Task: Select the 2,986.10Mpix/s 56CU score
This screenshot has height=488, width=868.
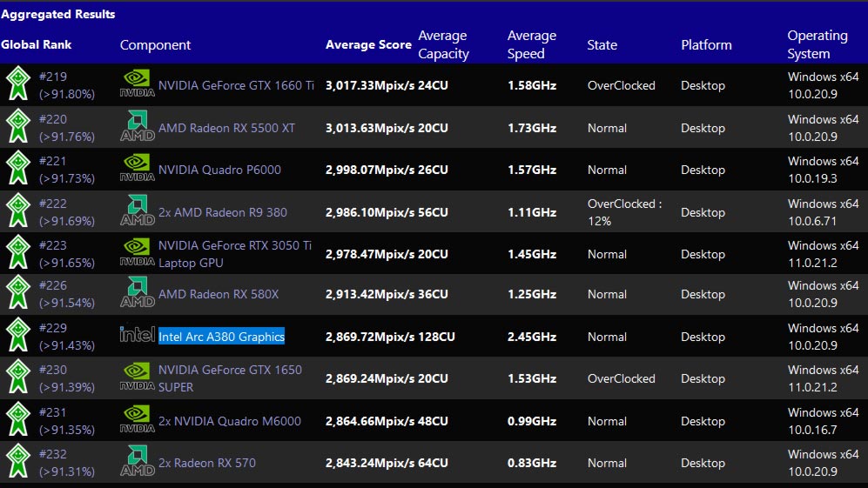Action: coord(387,212)
